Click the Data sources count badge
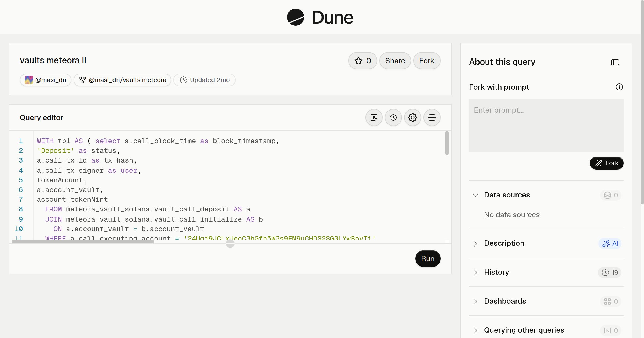 [x=611, y=195]
